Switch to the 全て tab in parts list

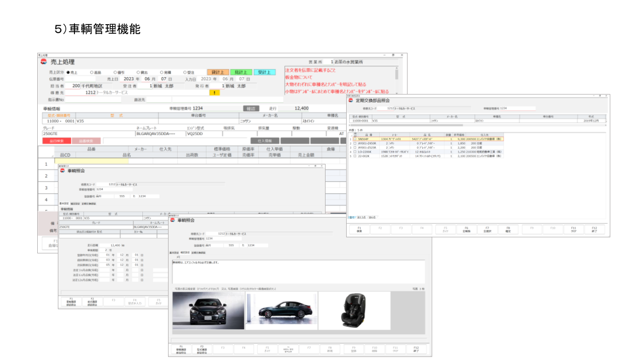352,217
